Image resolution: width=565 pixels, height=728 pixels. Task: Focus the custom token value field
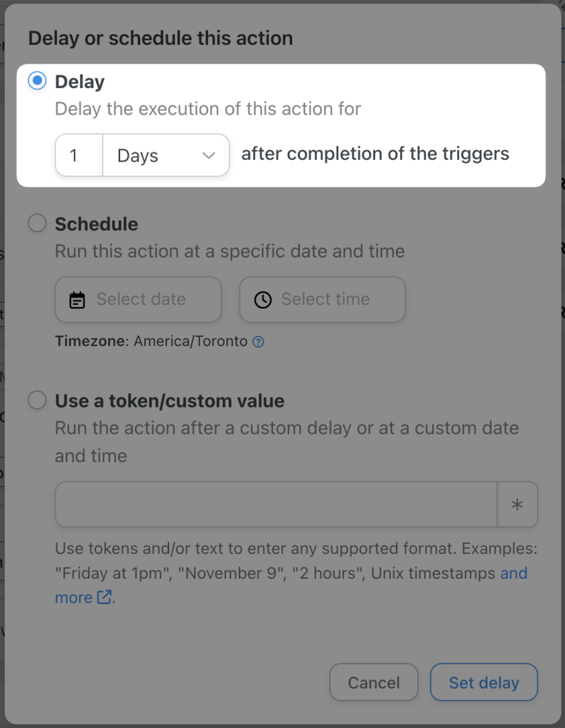click(x=276, y=504)
